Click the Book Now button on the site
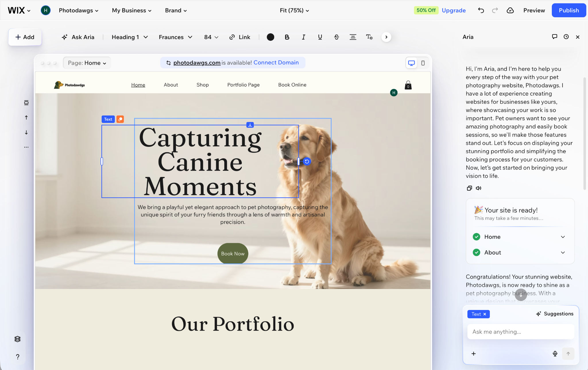 click(233, 254)
